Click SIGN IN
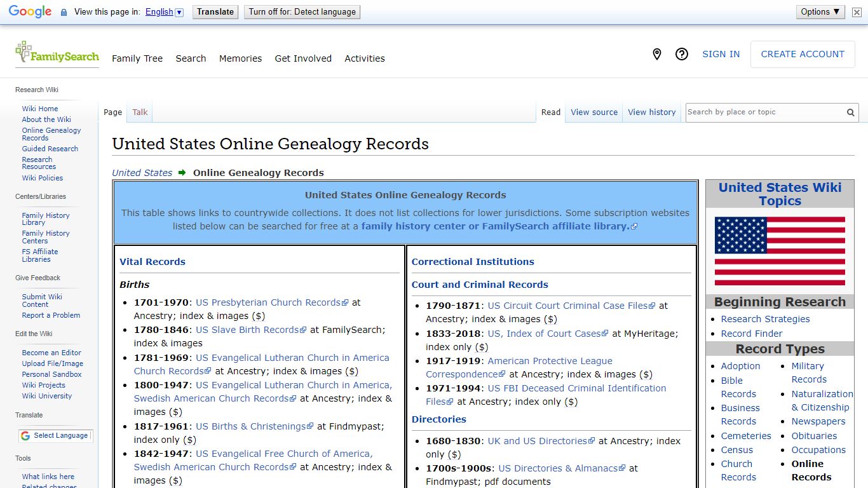868x488 pixels. click(721, 55)
